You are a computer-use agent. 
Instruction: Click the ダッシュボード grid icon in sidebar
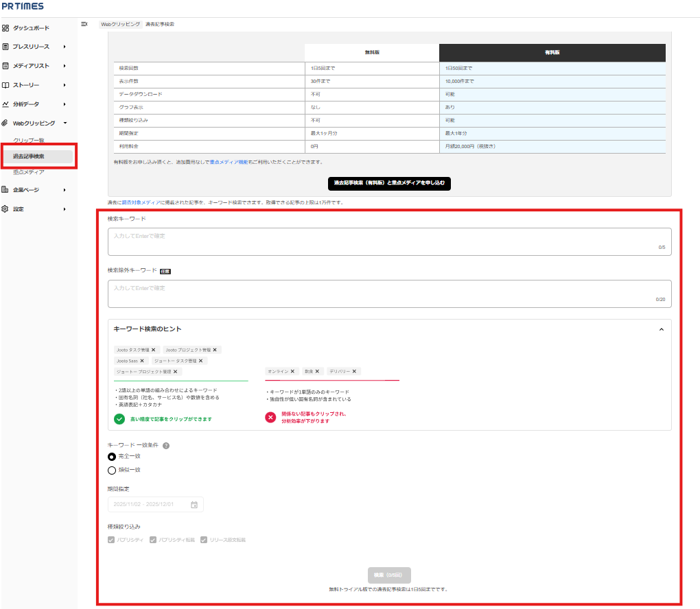(x=5, y=28)
